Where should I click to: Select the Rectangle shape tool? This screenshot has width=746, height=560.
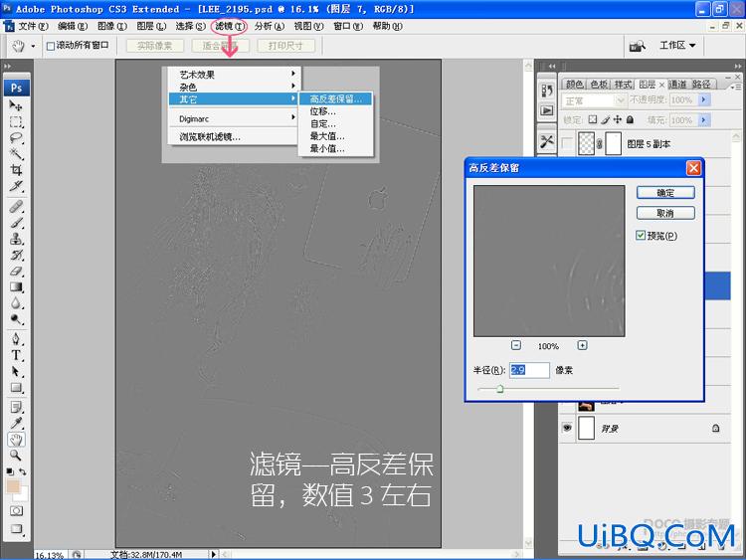pos(16,387)
